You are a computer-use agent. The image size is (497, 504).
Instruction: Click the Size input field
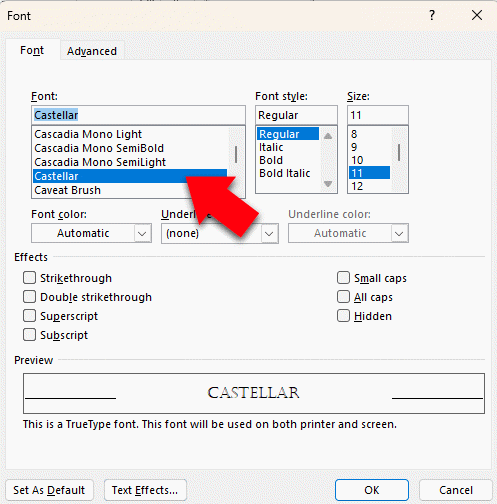378,115
